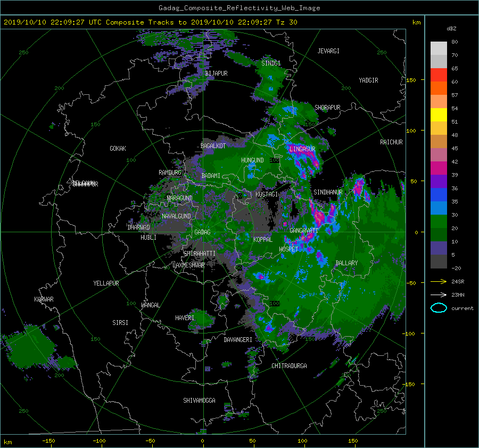Image resolution: width=479 pixels, height=448 pixels.
Task: Select the orange 57-60 dBZ swatch
Action: 439,88
